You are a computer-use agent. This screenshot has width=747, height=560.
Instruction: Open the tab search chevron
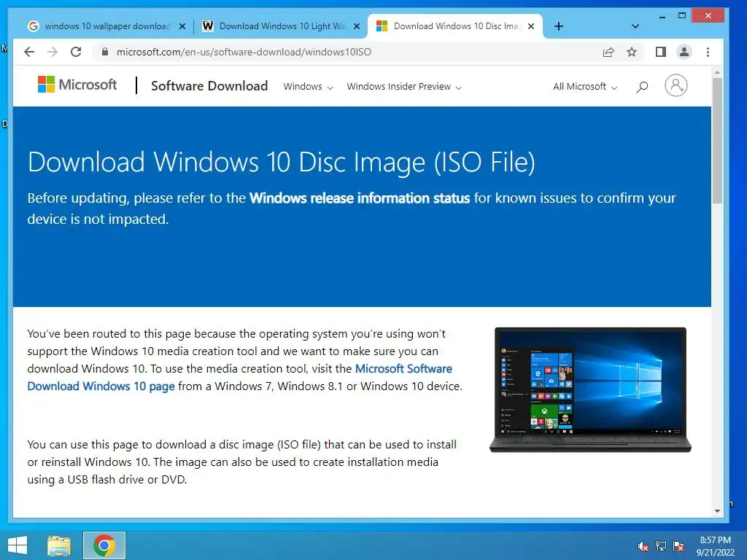635,26
